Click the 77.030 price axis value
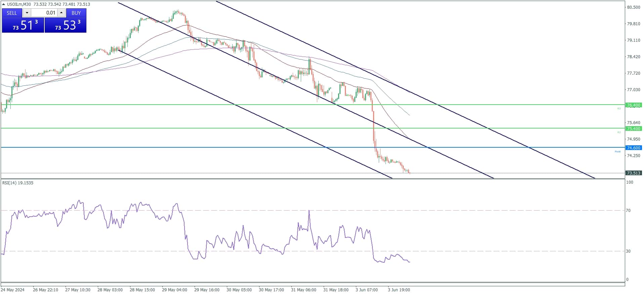Image resolution: width=644 pixels, height=294 pixels. pyautogui.click(x=634, y=90)
